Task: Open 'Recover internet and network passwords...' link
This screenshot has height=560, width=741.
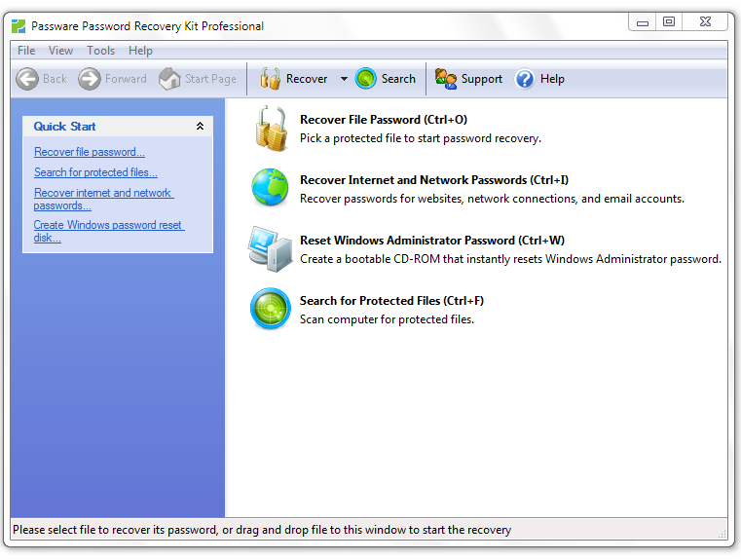Action: coord(103,199)
